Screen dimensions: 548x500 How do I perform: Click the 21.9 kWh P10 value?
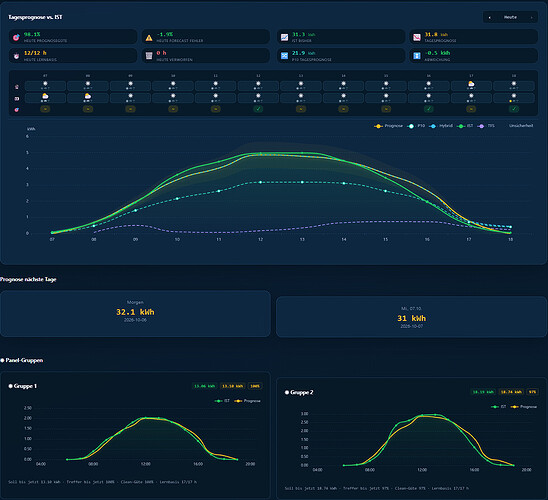[304, 53]
